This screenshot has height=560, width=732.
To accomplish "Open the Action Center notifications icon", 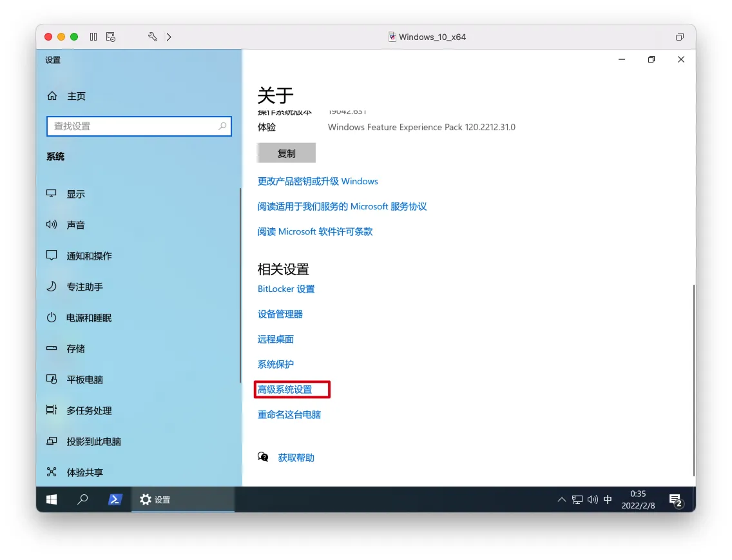I will 675,500.
